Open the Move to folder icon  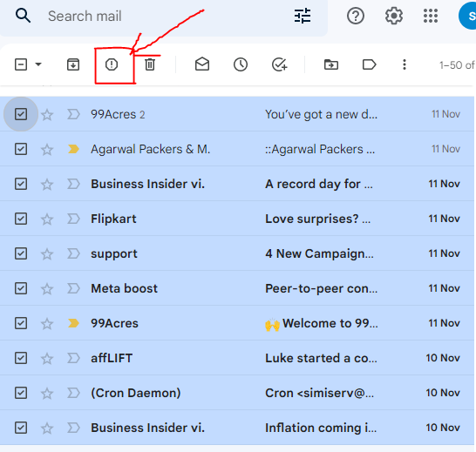coord(331,64)
